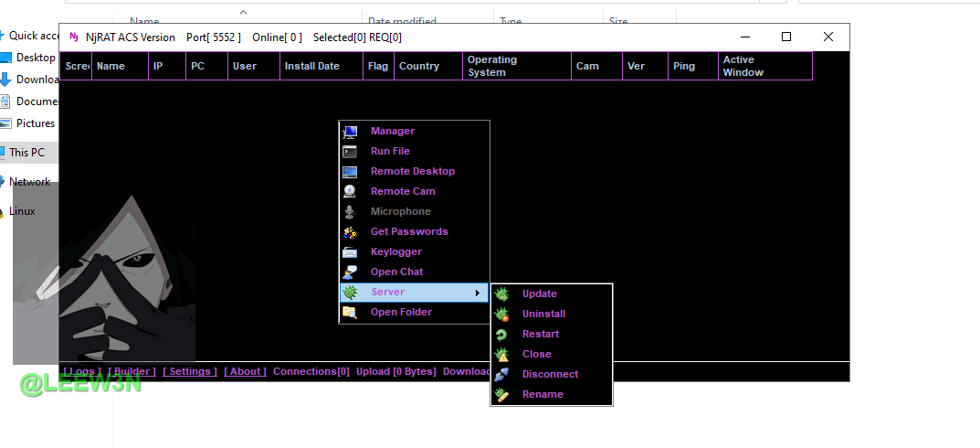Click the Restart green arrow icon
The width and height of the screenshot is (980, 448).
pyautogui.click(x=501, y=335)
